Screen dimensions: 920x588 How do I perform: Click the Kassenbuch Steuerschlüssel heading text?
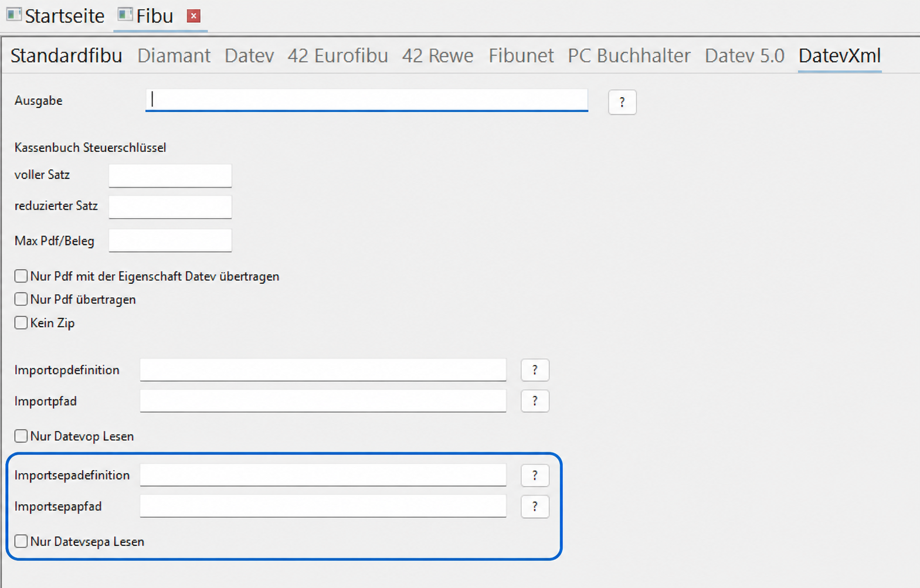(90, 148)
